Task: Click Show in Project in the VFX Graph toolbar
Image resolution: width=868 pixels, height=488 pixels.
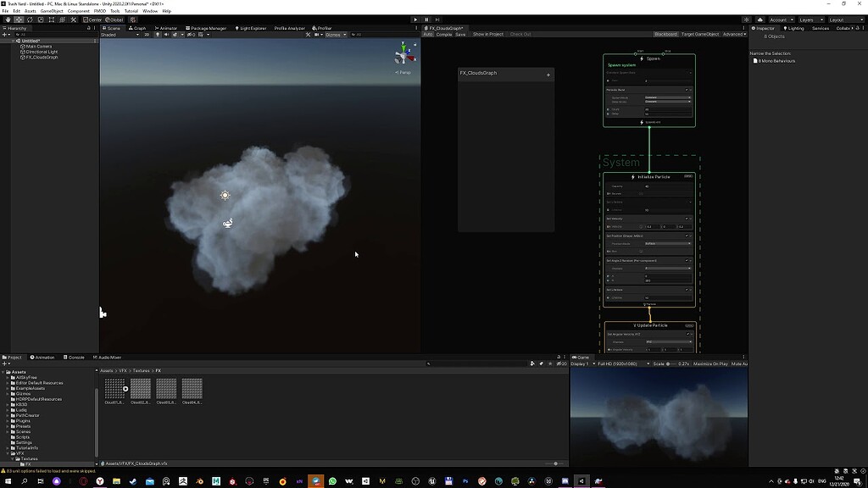Action: [488, 34]
